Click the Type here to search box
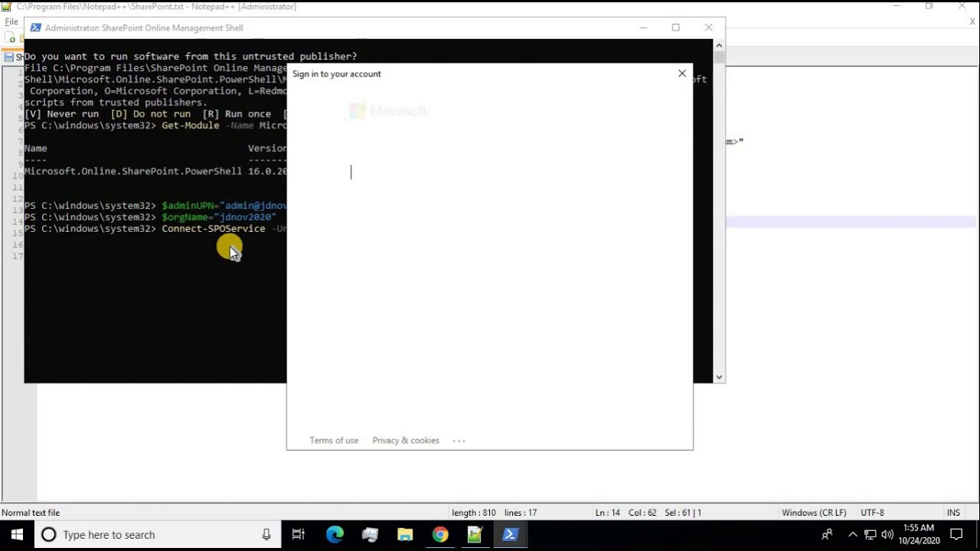Viewport: 980px width, 551px height. (158, 535)
